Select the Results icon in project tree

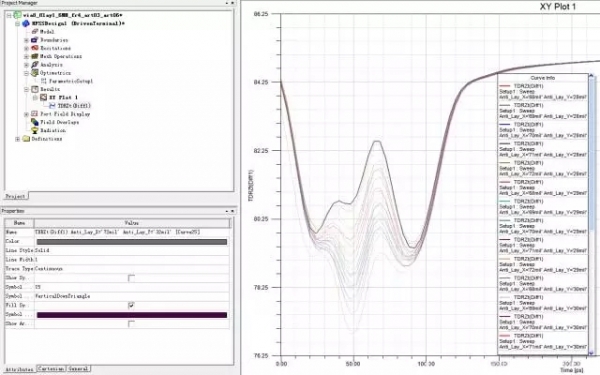tap(35, 89)
